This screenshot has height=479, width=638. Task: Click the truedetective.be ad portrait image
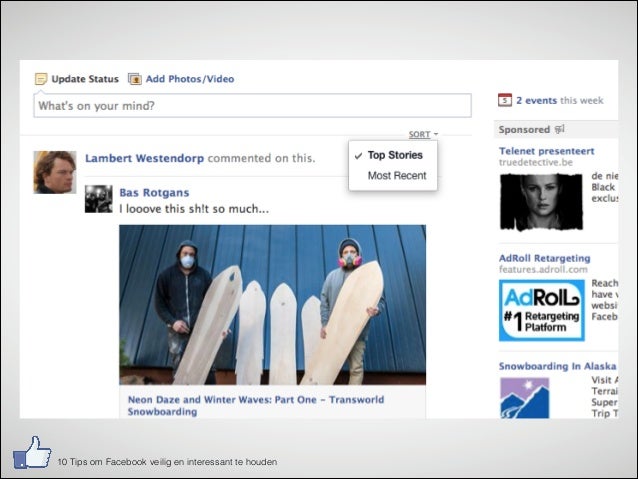pos(541,202)
